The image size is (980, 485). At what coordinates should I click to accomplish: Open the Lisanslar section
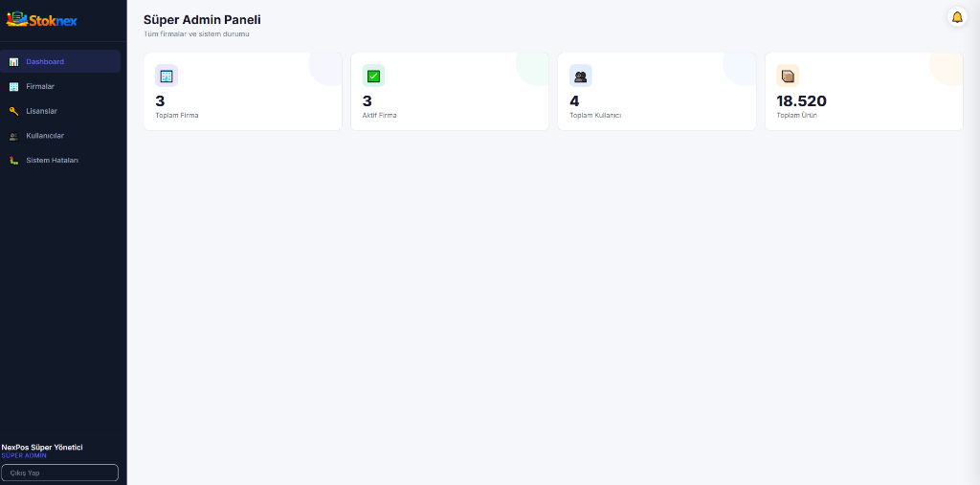pyautogui.click(x=60, y=111)
